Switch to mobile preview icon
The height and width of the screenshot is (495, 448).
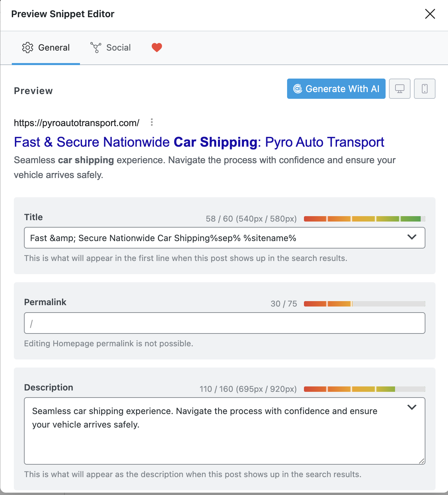coord(424,89)
